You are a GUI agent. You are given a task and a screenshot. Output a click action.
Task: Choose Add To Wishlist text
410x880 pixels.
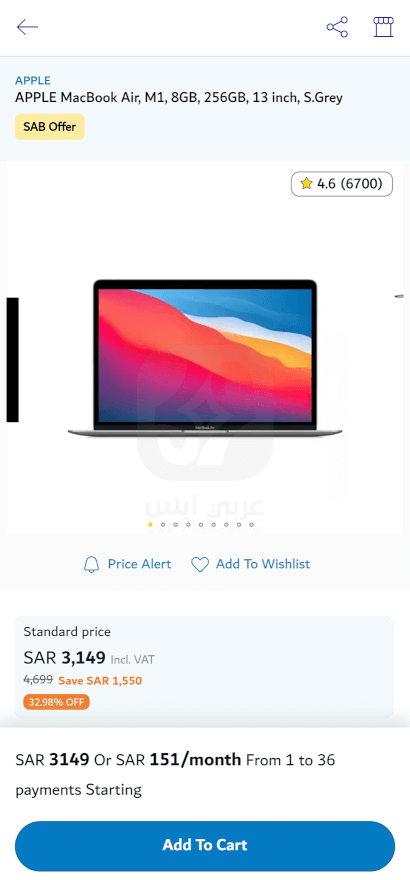[x=263, y=564]
